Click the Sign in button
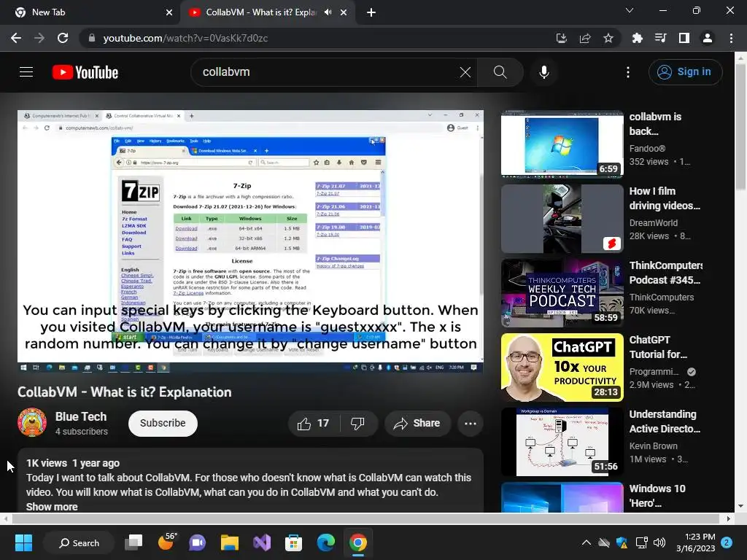The height and width of the screenshot is (560, 747). [x=685, y=72]
